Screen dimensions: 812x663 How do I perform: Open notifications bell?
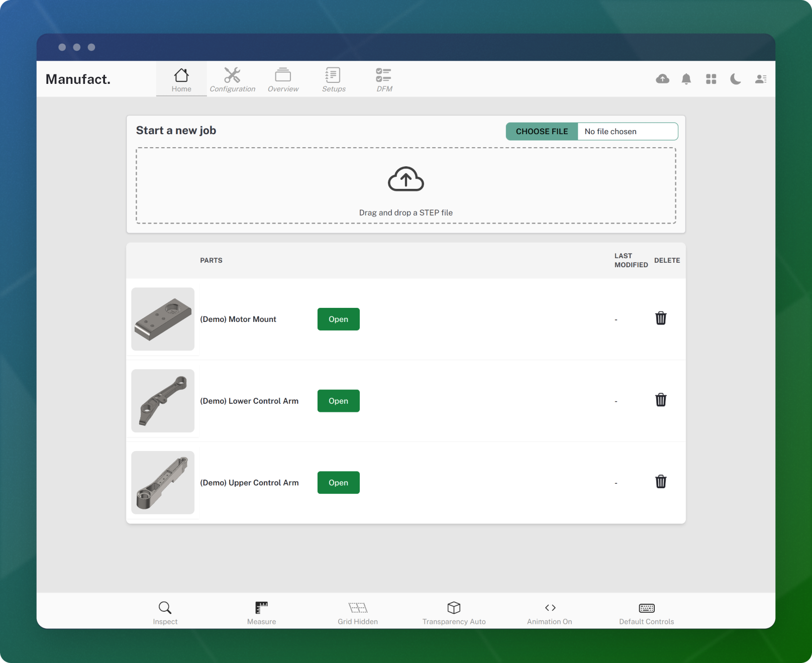click(686, 79)
